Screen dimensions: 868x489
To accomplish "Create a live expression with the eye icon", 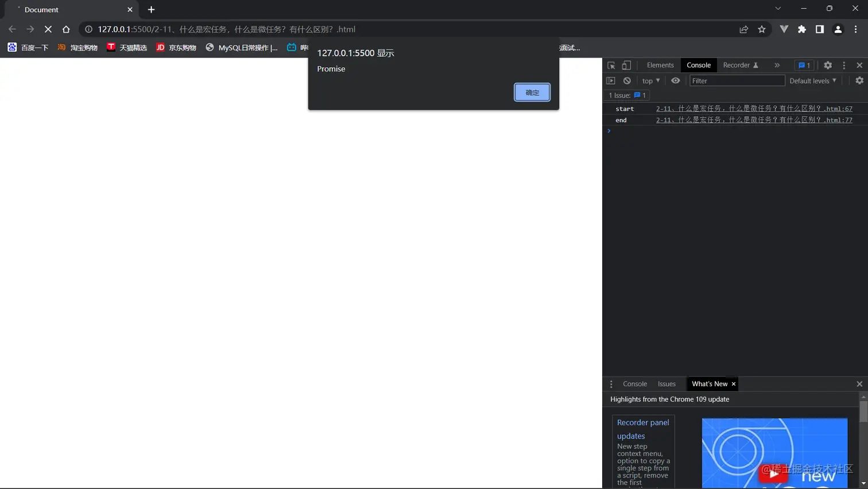I will coord(676,81).
